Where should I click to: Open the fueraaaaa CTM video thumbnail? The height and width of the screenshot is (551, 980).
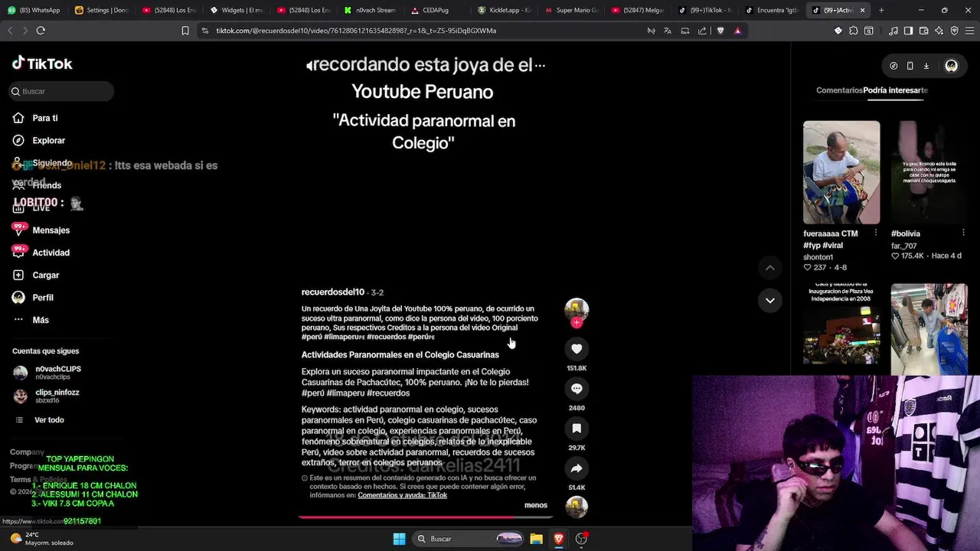click(841, 172)
